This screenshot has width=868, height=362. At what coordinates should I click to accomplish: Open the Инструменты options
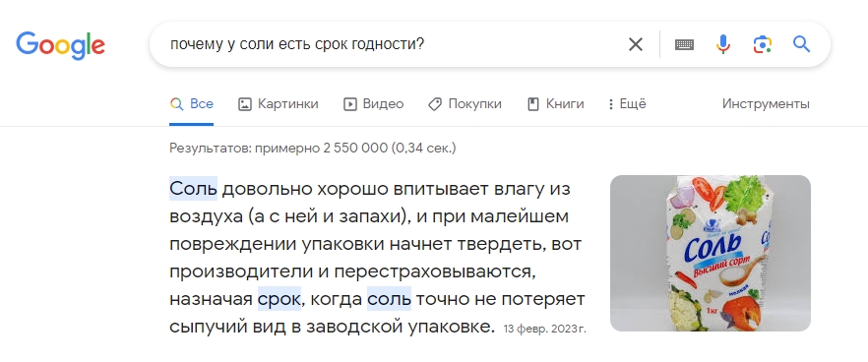pos(766,103)
